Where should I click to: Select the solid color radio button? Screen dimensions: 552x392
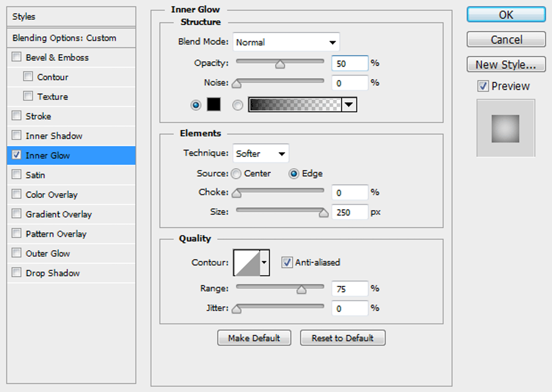(x=195, y=105)
